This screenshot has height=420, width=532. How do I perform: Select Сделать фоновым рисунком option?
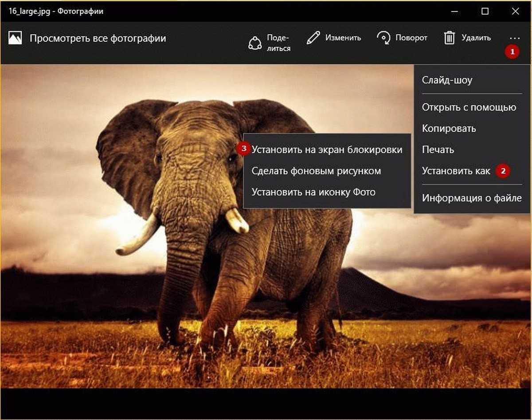pos(316,171)
